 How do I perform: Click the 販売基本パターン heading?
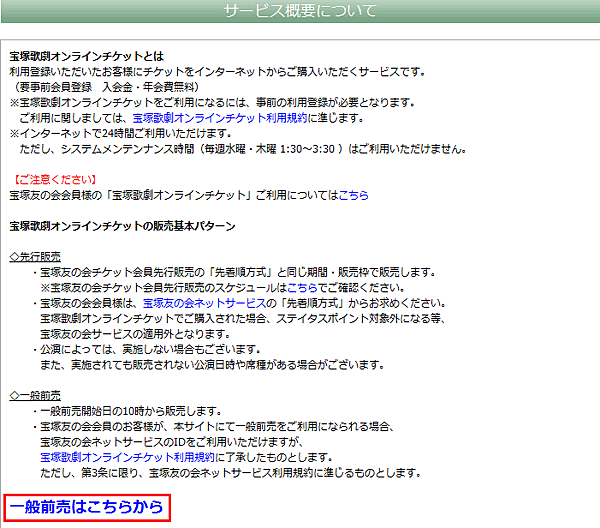[x=122, y=226]
